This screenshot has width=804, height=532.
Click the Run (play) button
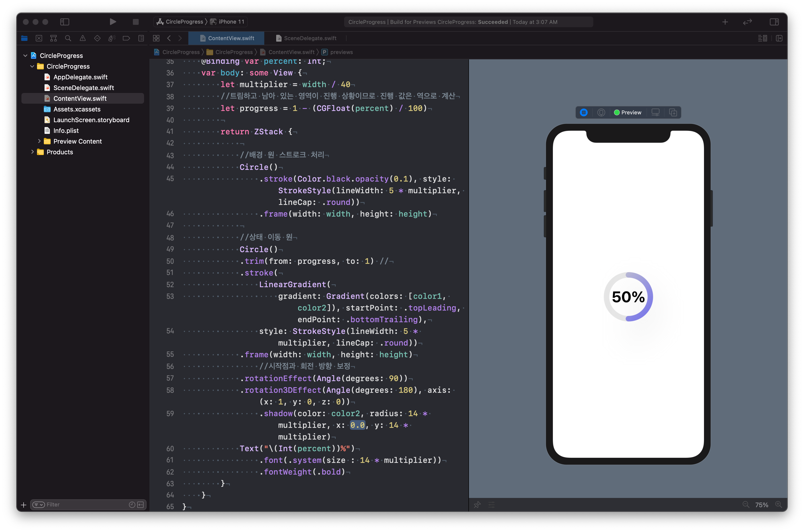point(113,22)
